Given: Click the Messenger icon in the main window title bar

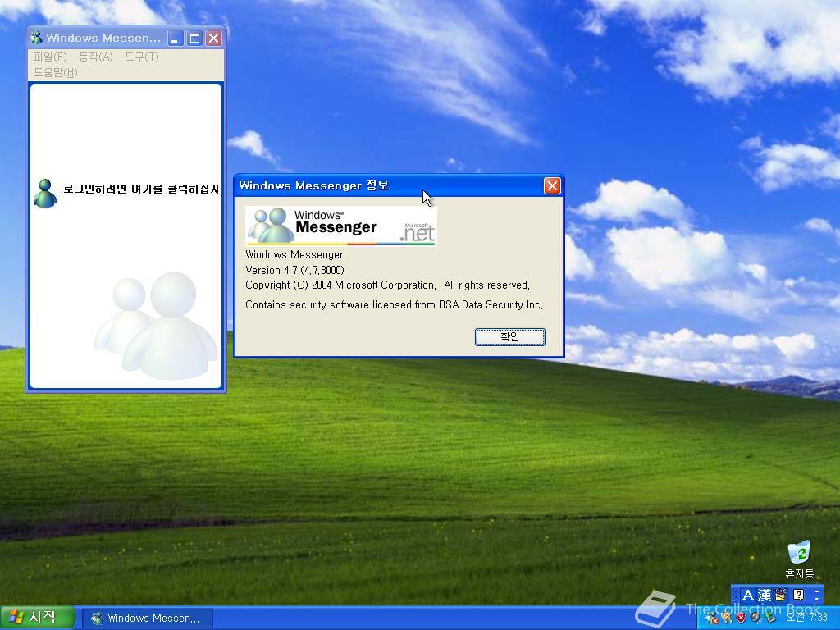Looking at the screenshot, I should (36, 38).
